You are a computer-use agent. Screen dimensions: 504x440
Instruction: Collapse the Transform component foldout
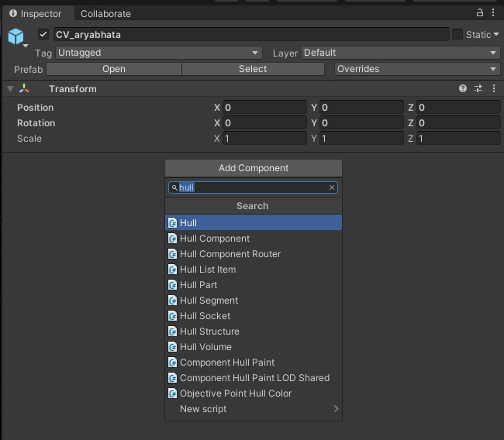click(x=10, y=89)
